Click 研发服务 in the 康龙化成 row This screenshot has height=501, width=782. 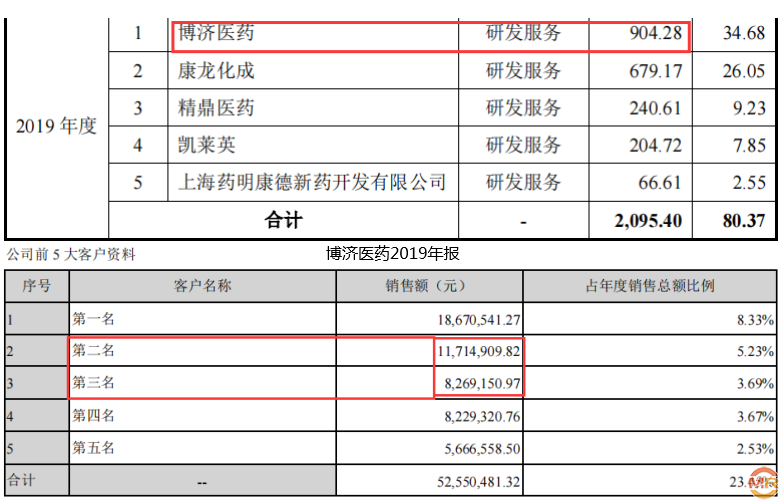coord(523,71)
